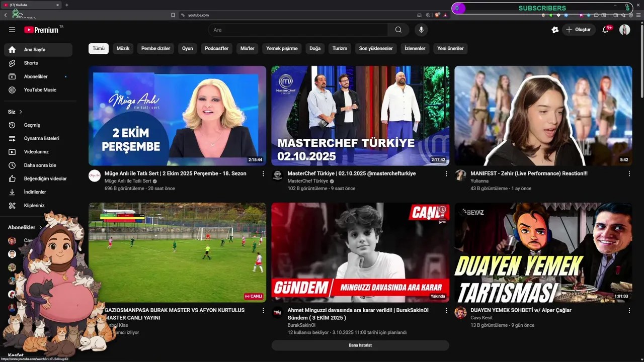Select the Turizm filter chip
This screenshot has width=644, height=362.
pos(340,48)
